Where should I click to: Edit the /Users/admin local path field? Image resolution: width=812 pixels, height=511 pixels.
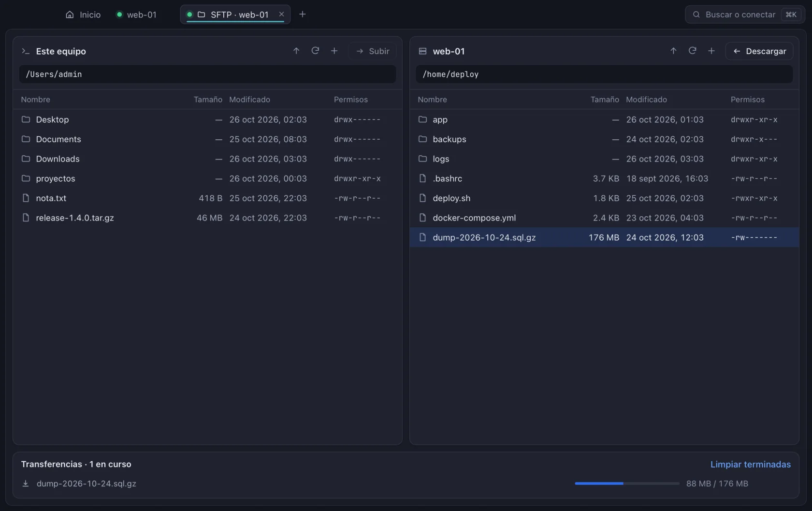(x=207, y=74)
